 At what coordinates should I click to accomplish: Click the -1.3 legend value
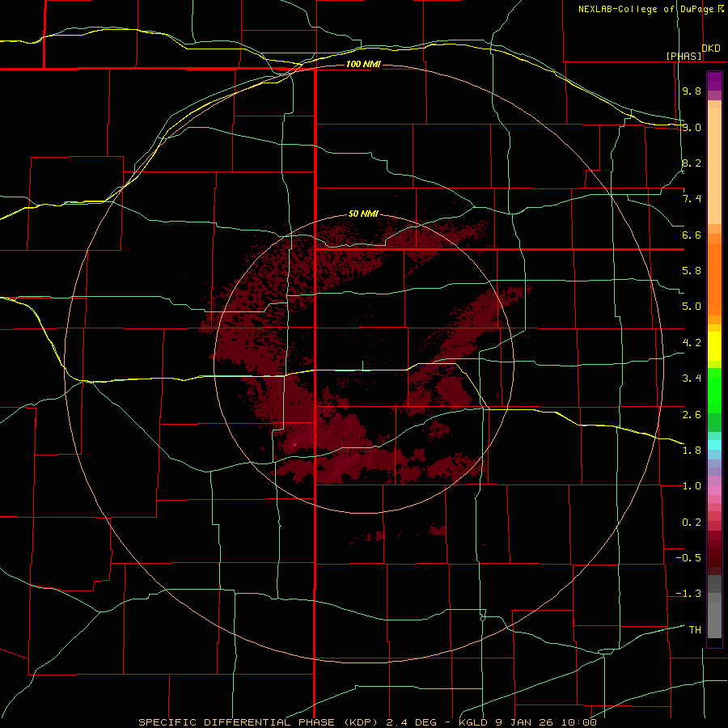[688, 594]
